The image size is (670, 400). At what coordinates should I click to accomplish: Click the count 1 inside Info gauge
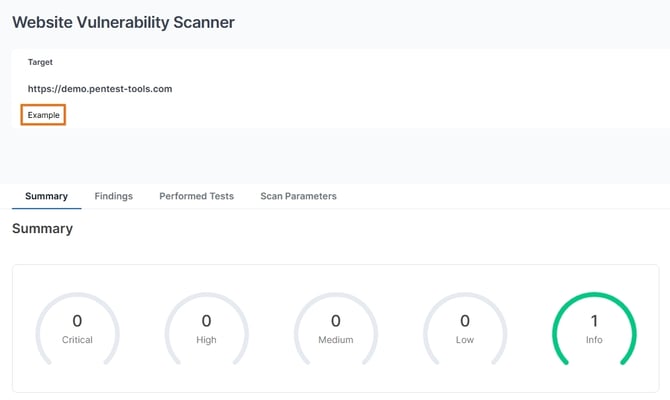594,321
